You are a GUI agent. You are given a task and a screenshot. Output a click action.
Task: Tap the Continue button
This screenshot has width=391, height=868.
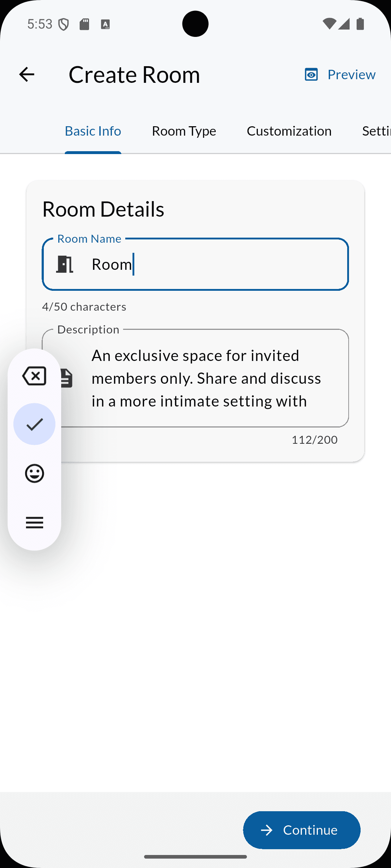pyautogui.click(x=302, y=830)
